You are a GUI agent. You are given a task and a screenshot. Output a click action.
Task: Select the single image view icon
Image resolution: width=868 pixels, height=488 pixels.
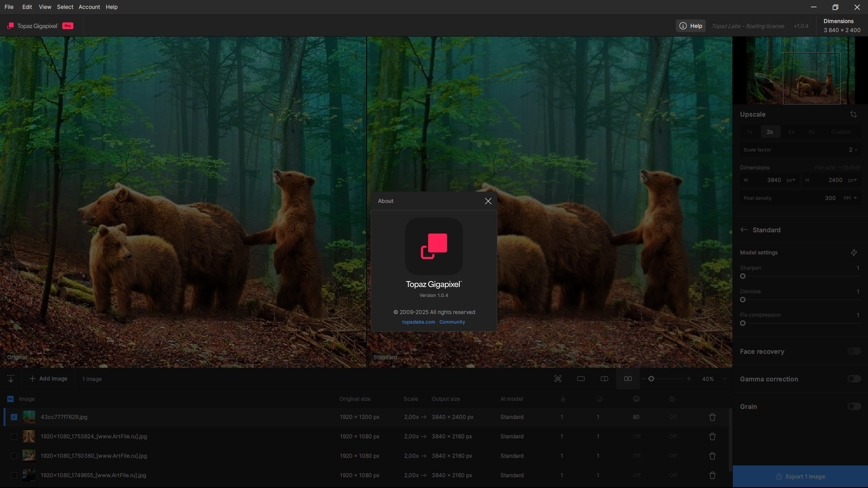pos(581,379)
